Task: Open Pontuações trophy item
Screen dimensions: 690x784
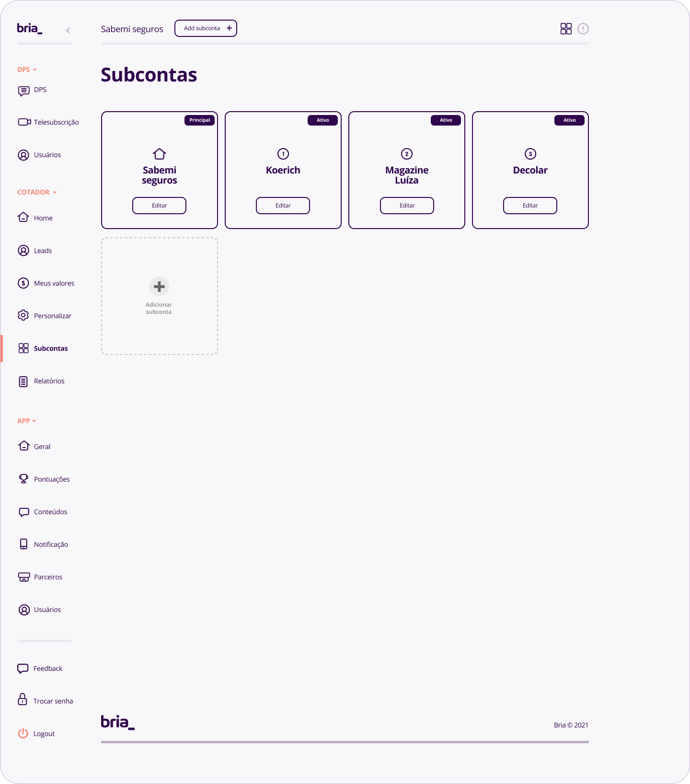Action: (44, 479)
